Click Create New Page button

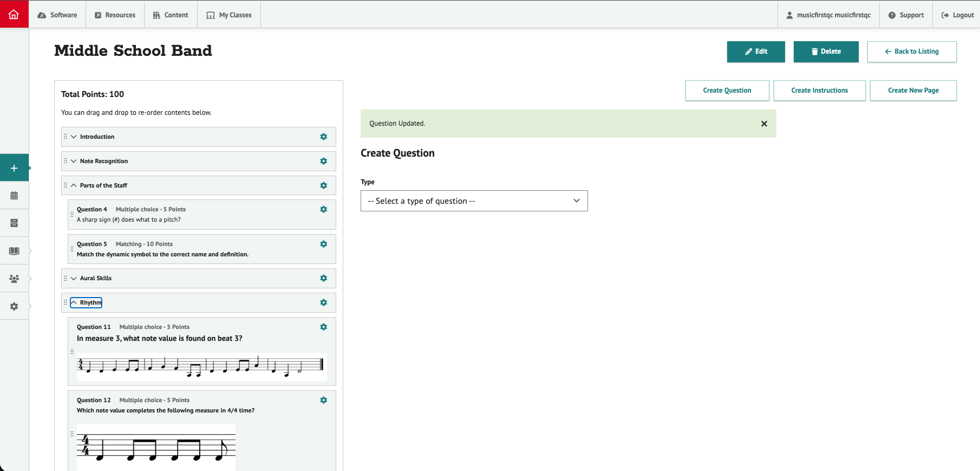pyautogui.click(x=913, y=91)
